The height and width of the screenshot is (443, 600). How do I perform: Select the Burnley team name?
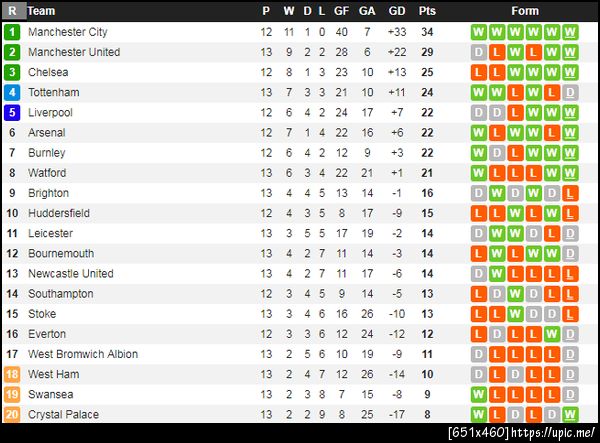(x=47, y=152)
